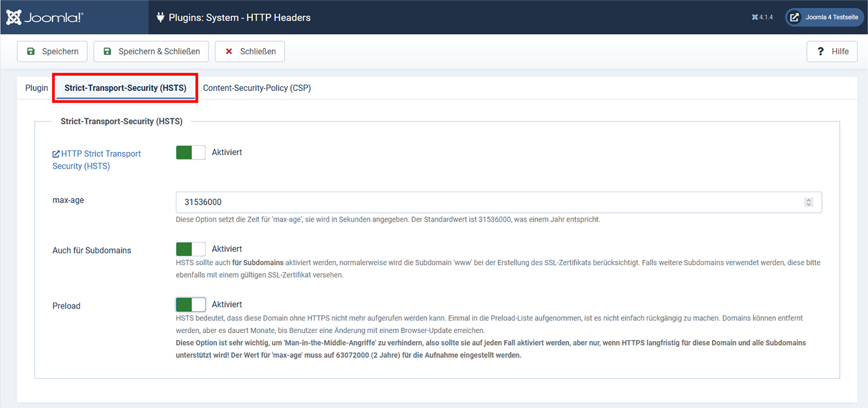Click the Preload field label
The image size is (868, 408).
tap(66, 306)
